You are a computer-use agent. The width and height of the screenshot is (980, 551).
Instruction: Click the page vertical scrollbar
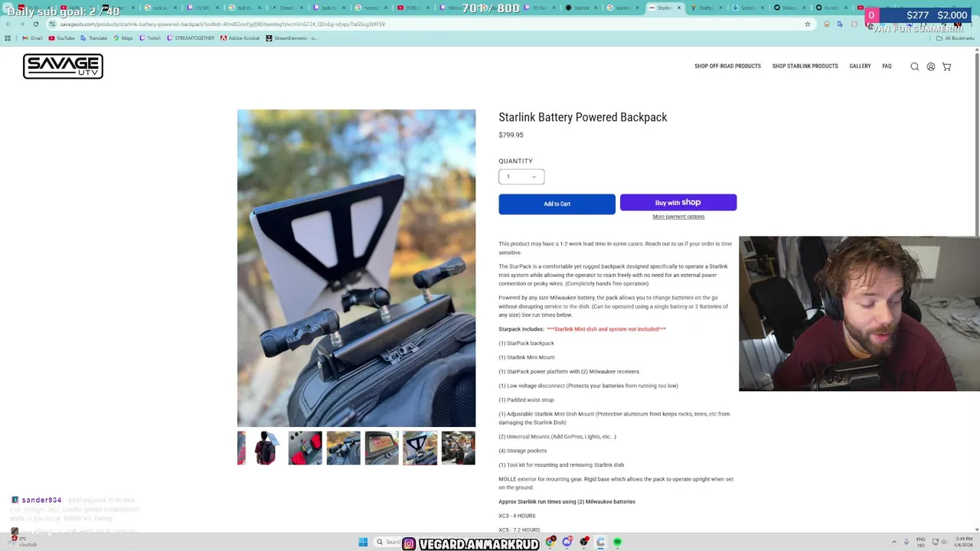coord(976,145)
